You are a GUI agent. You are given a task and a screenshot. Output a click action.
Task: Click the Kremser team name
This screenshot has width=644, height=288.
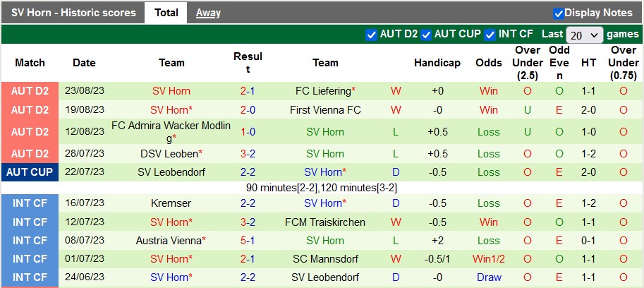coord(171,203)
